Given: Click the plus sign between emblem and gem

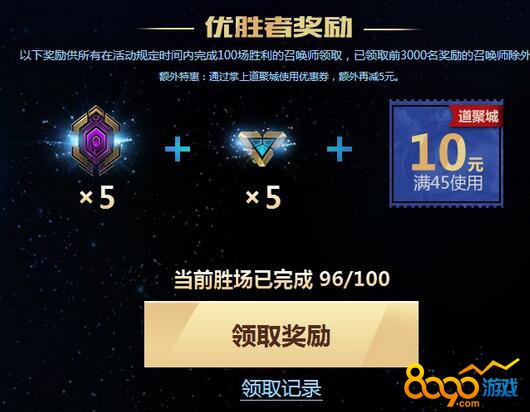Looking at the screenshot, I should coord(177,149).
